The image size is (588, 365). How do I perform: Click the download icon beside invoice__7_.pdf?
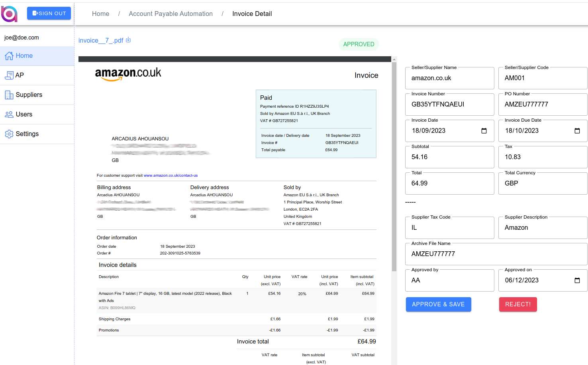coord(128,40)
